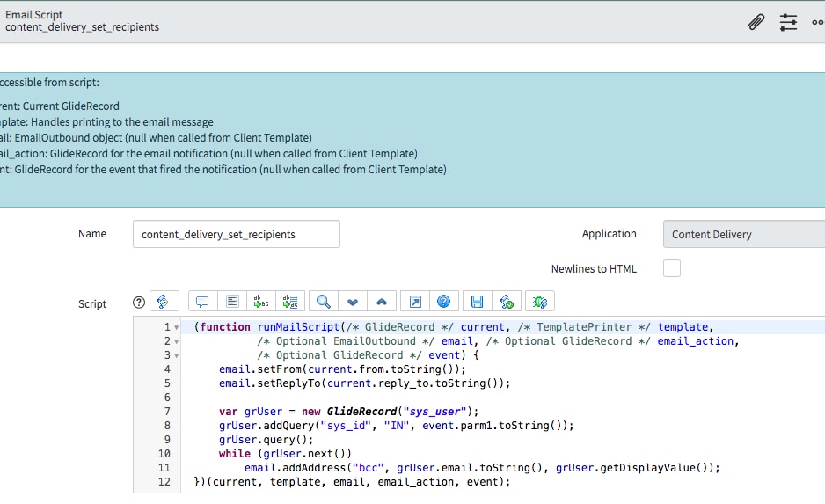Click the Application field Content Delivery
Viewport: 825px width, 504px height.
744,234
